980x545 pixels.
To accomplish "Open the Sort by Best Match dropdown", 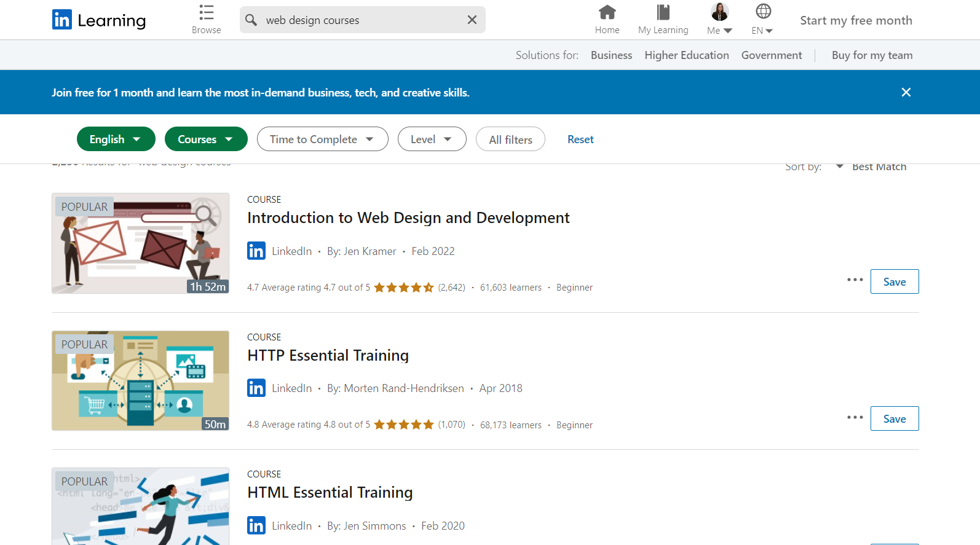I will (x=872, y=167).
